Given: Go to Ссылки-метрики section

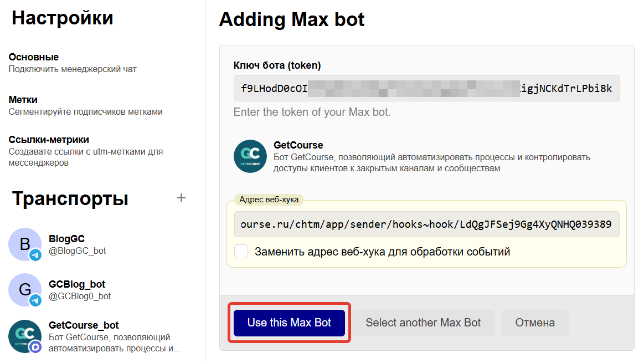Looking at the screenshot, I should (x=49, y=140).
